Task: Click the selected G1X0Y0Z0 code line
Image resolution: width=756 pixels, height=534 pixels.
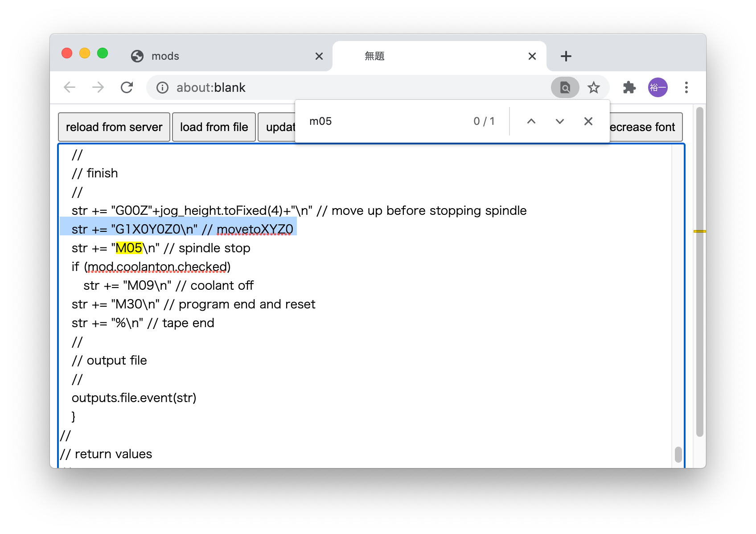Action: pos(182,229)
